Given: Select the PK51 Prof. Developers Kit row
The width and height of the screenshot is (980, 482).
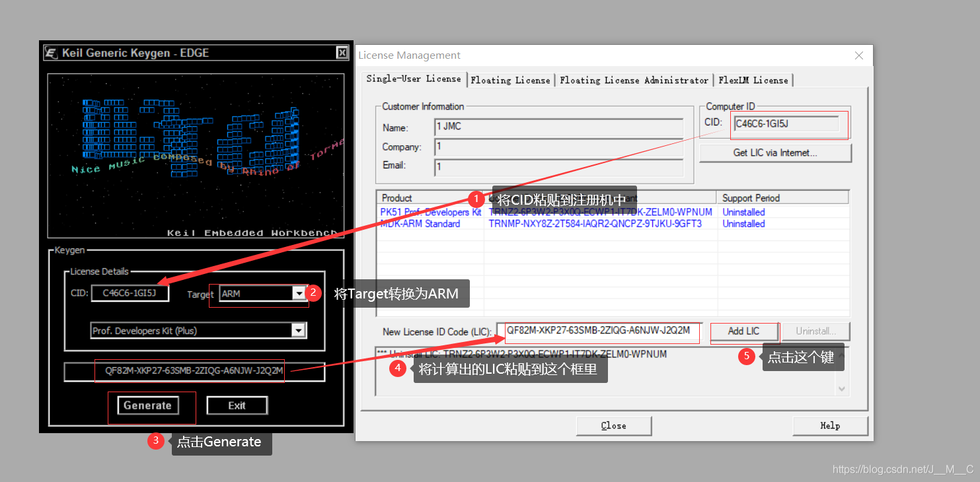Looking at the screenshot, I should tap(613, 212).
